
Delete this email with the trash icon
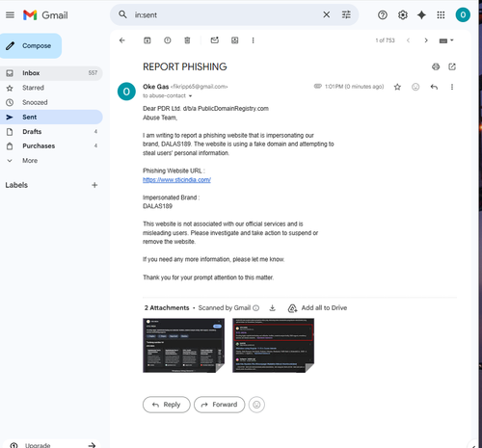pyautogui.click(x=187, y=40)
